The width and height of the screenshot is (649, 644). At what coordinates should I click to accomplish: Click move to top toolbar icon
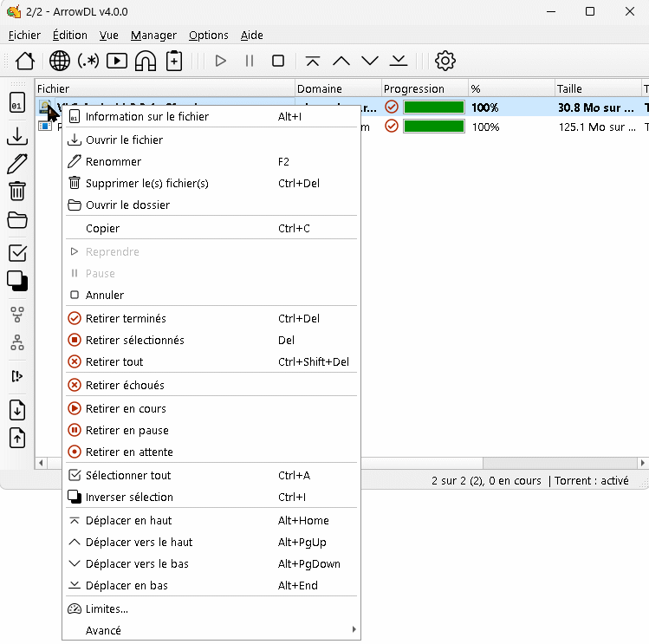(x=313, y=61)
